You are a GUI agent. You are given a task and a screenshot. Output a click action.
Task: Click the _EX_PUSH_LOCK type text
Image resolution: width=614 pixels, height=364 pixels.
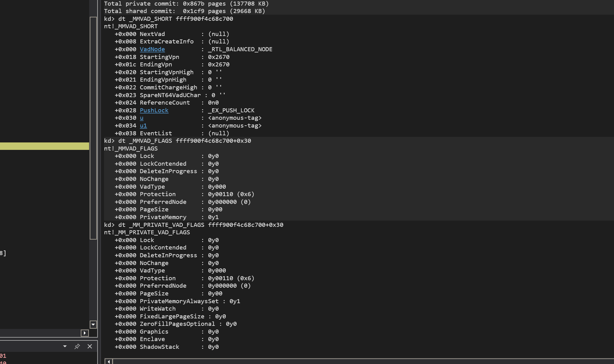click(231, 110)
